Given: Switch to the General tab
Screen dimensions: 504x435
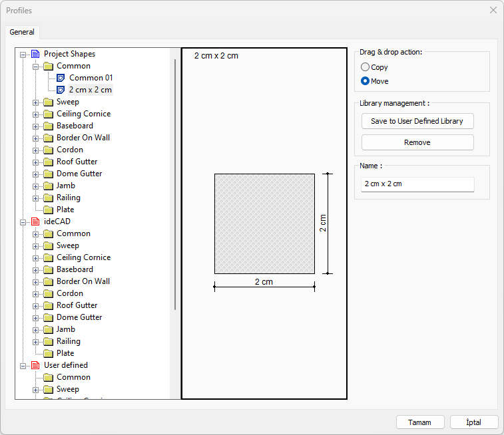Looking at the screenshot, I should 22,32.
